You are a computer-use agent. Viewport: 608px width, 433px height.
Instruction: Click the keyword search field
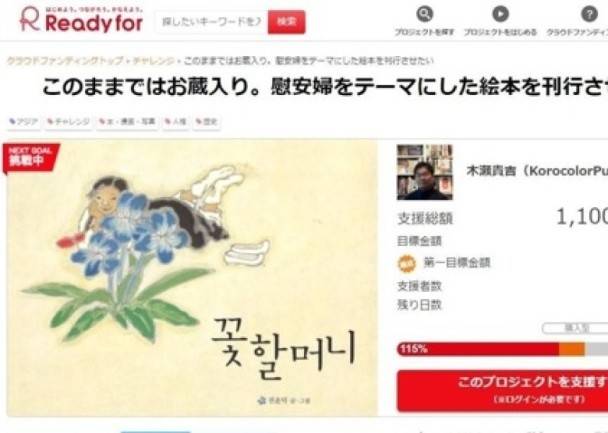(212, 22)
